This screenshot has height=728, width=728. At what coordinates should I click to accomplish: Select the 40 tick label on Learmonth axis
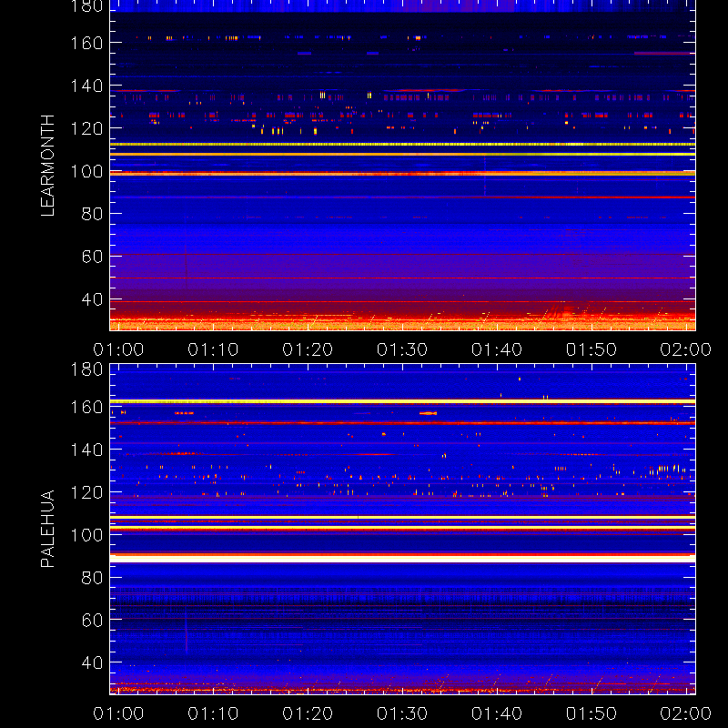92,299
